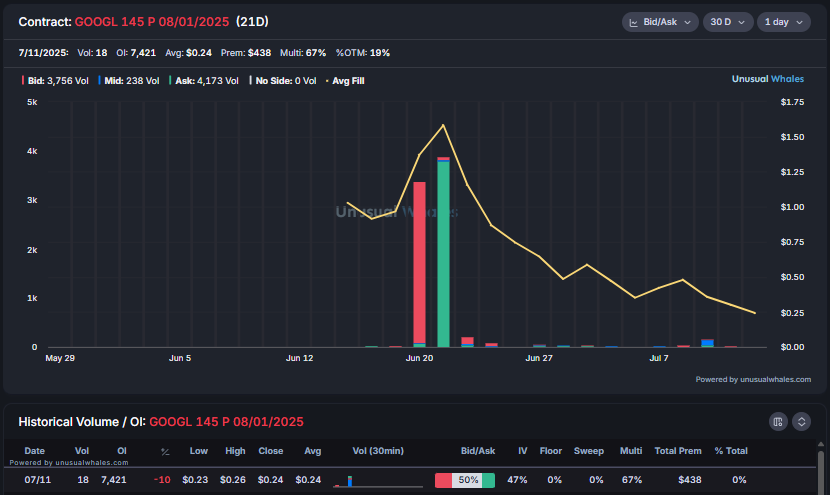Screen dimensions: 830x495
Task: Sort table by IV column header
Action: click(x=522, y=451)
